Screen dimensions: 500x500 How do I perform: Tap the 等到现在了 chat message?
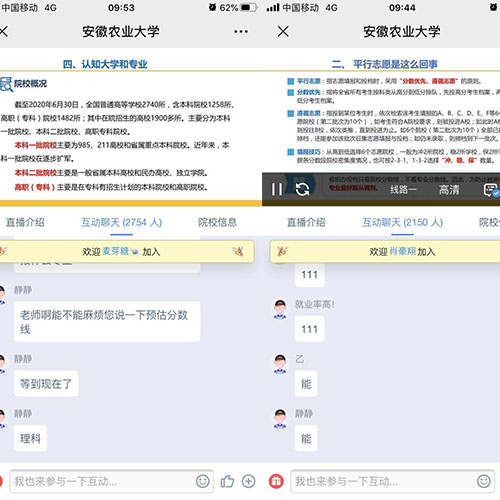pyautogui.click(x=46, y=384)
